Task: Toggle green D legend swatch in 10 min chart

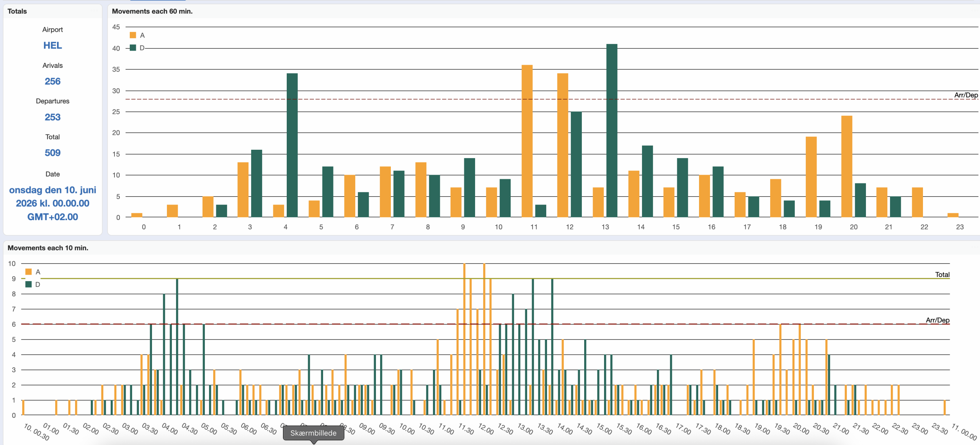Action: (28, 285)
